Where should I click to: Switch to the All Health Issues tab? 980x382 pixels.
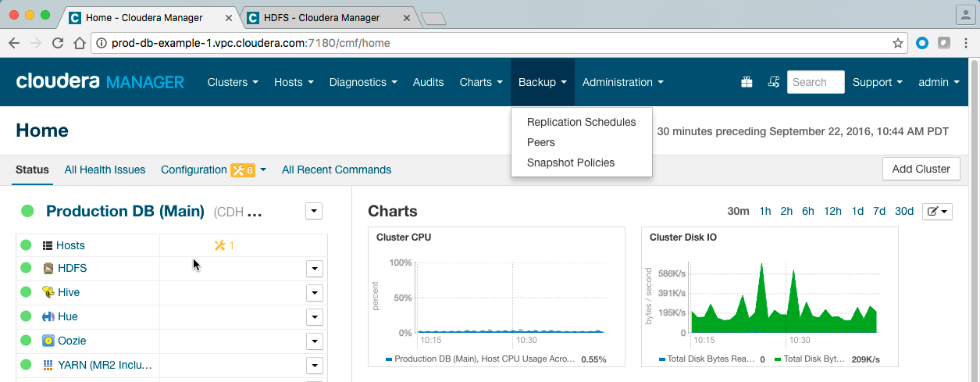tap(105, 170)
